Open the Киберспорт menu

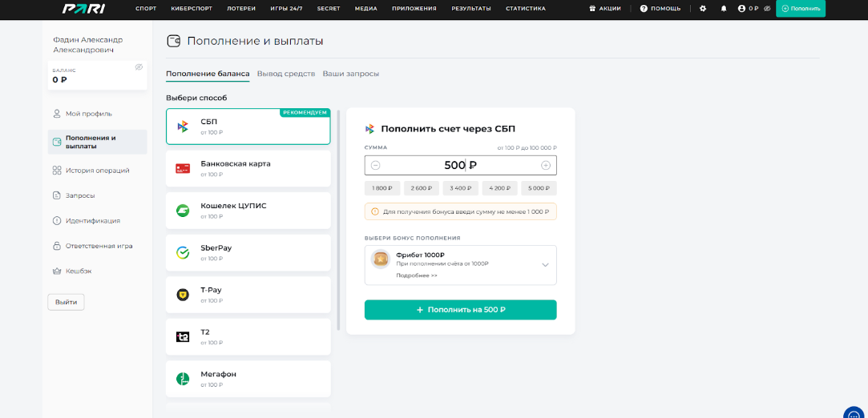pyautogui.click(x=192, y=8)
